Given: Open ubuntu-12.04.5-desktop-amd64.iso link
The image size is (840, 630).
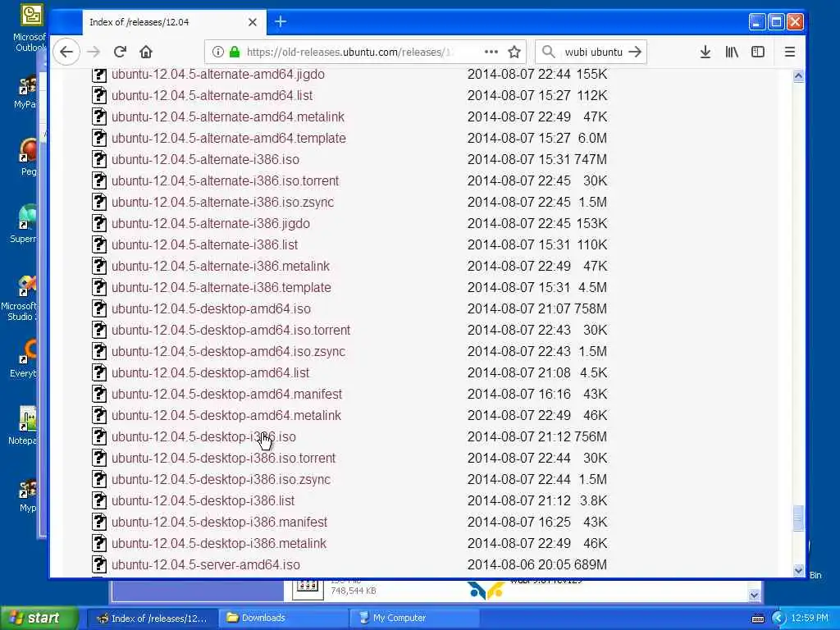Looking at the screenshot, I should pyautogui.click(x=211, y=309).
